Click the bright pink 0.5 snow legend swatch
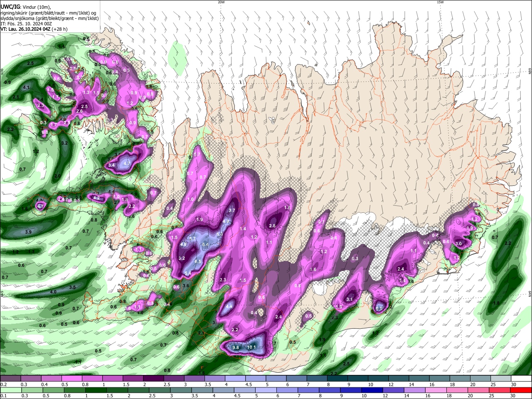 [71, 379]
